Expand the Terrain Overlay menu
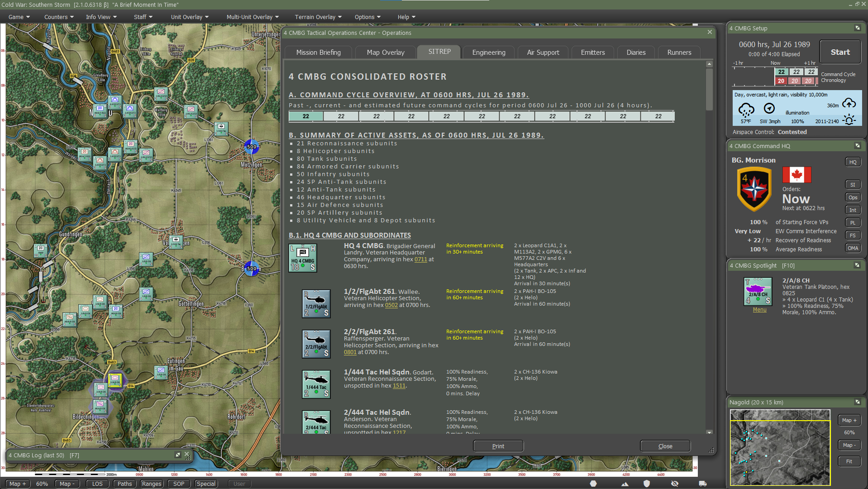The image size is (868, 489). [318, 17]
